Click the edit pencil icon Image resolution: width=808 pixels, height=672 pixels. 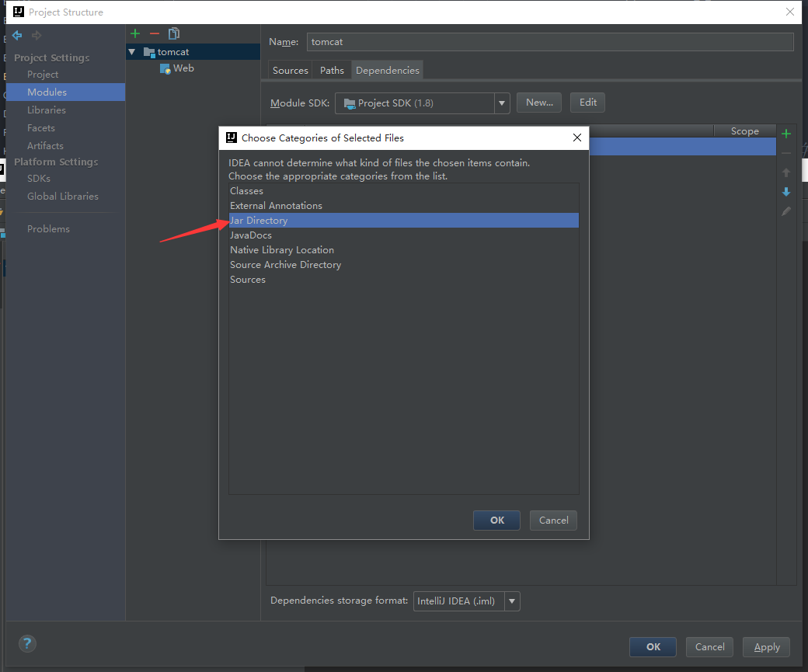(785, 211)
